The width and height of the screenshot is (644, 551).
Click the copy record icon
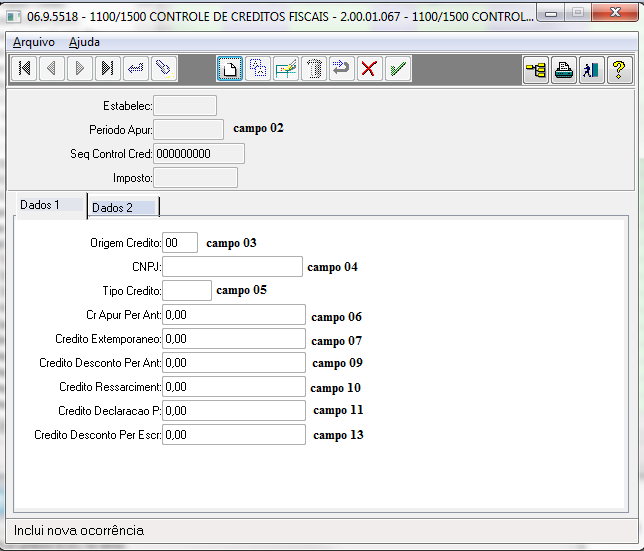click(258, 69)
